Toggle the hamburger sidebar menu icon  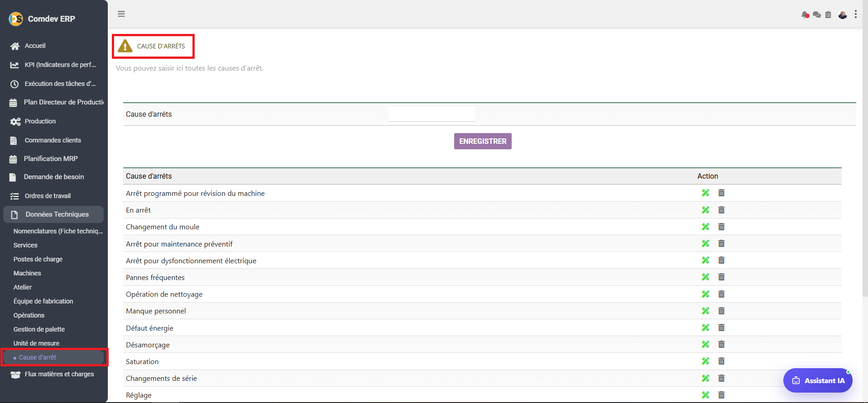[121, 14]
